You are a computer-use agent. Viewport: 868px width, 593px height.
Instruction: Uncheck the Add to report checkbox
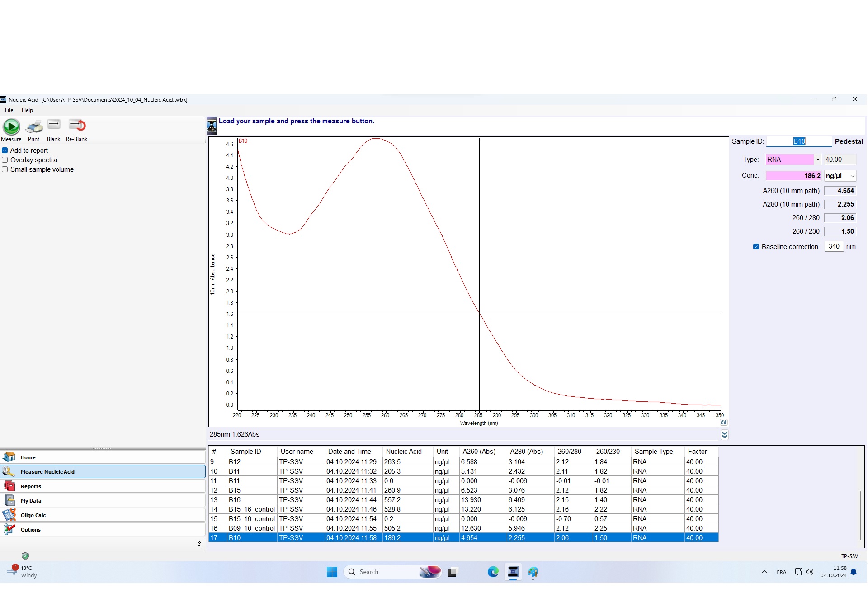tap(5, 151)
